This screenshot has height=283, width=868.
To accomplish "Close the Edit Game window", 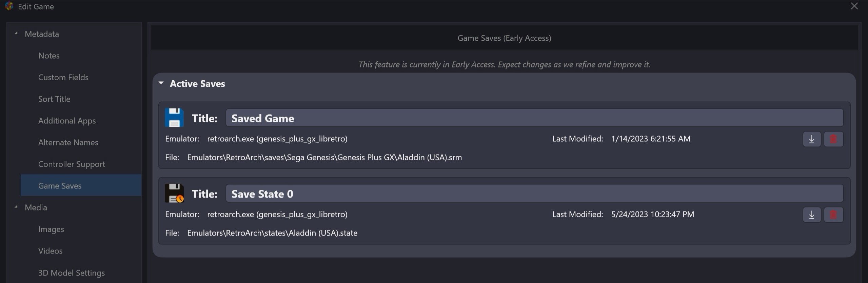I will (854, 6).
